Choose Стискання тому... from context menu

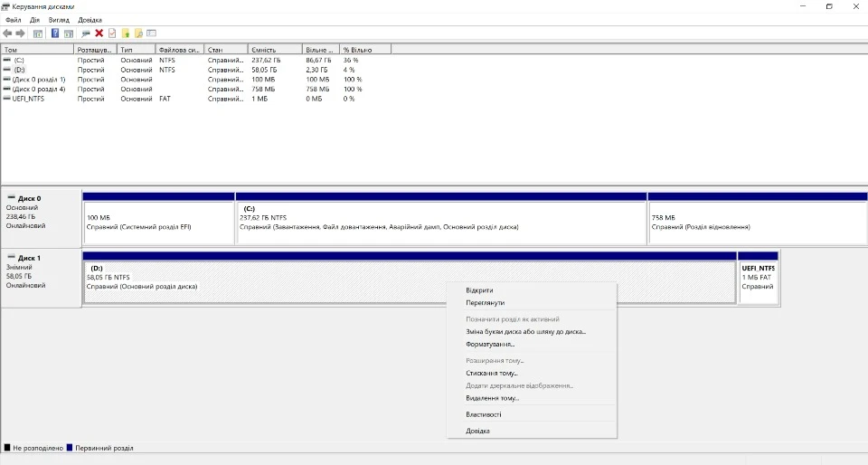(492, 373)
